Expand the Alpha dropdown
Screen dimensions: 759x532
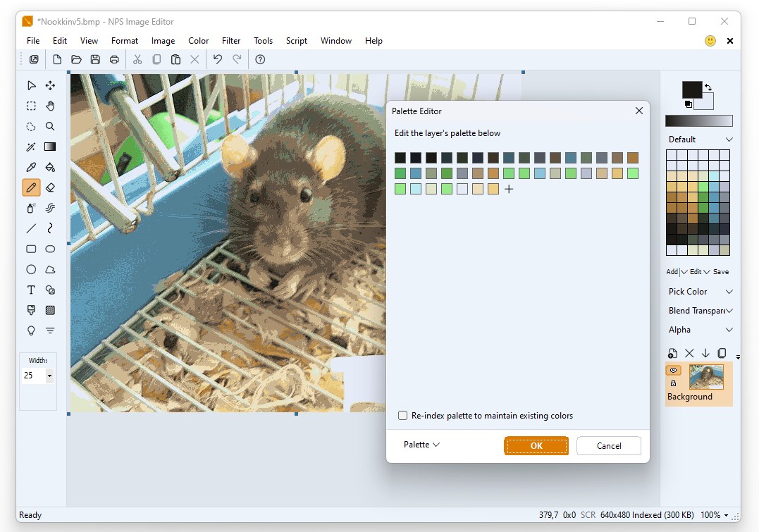pos(729,330)
